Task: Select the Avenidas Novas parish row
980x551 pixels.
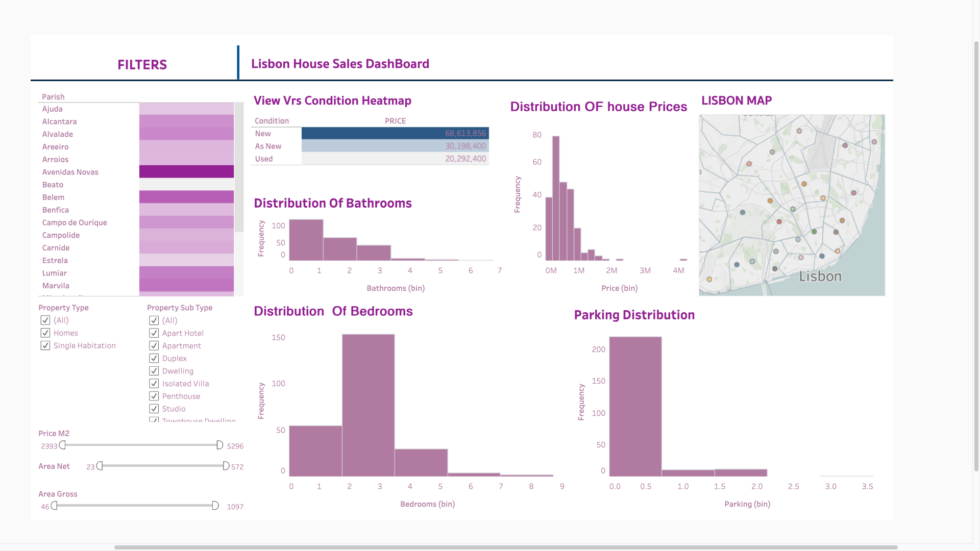Action: [x=70, y=172]
